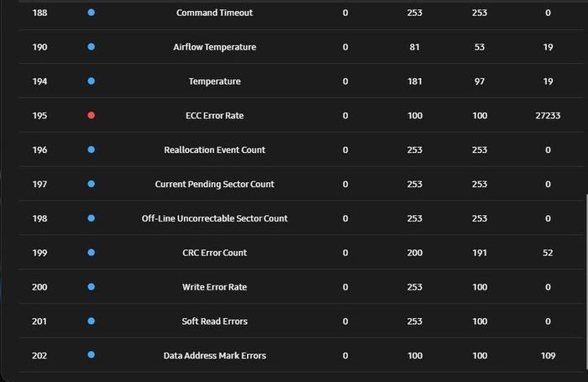
Task: Click blue status indicator for Temperature row
Action: 91,81
